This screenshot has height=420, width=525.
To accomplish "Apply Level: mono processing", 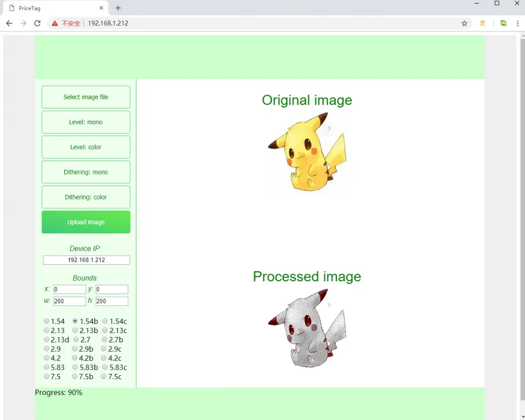I will tap(86, 122).
